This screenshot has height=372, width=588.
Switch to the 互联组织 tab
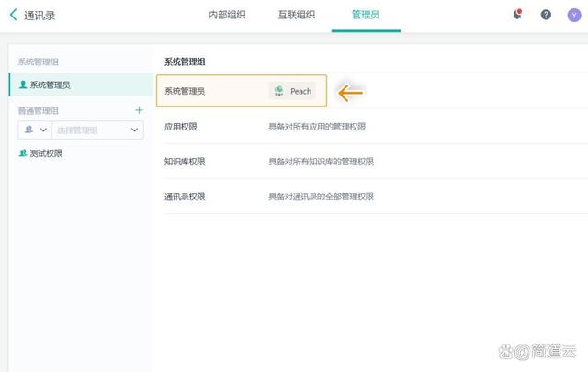tap(296, 15)
